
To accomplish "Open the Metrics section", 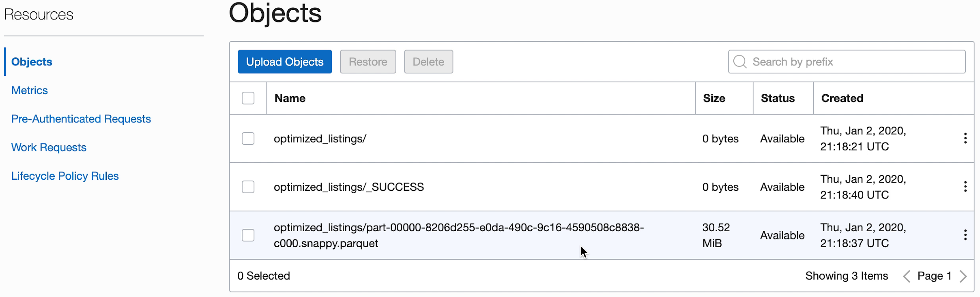I will coord(29,90).
